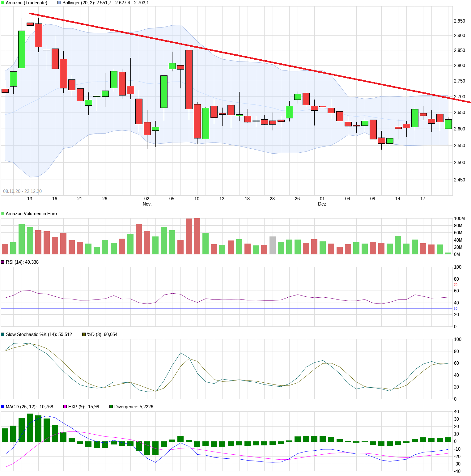Click the 'RSI (14): 49,338' label
The image size is (471, 476).
[x=22, y=262]
